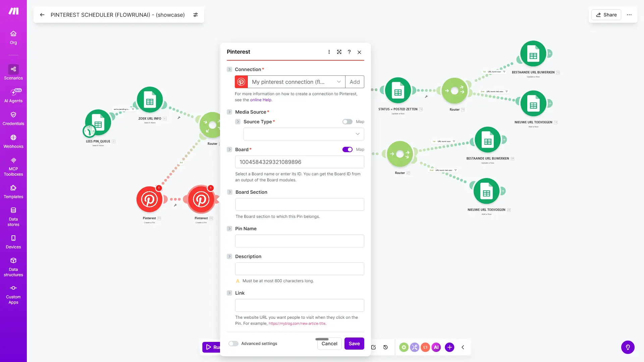The height and width of the screenshot is (362, 644).
Task: Collapse the bottom toolbar with the chevron
Action: pyautogui.click(x=463, y=347)
